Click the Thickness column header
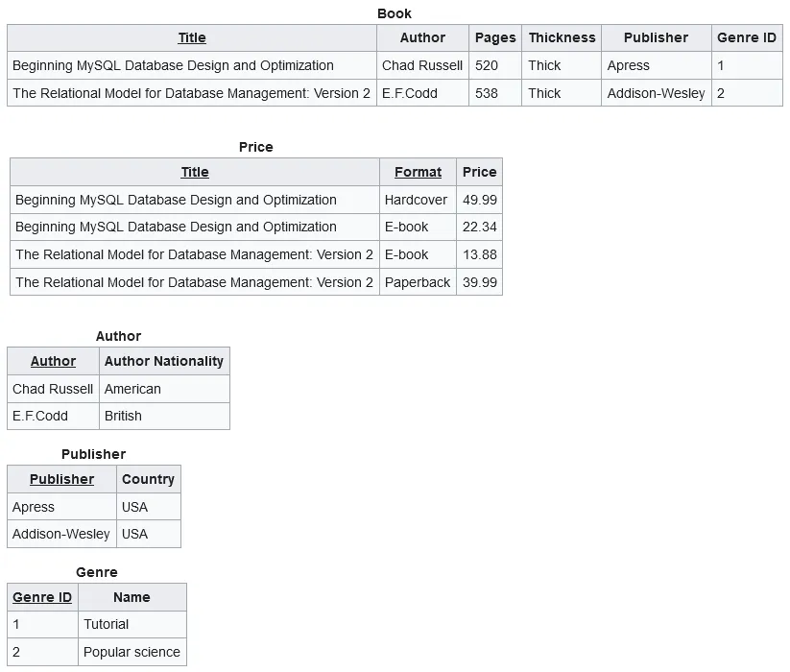The image size is (790, 672). (561, 37)
